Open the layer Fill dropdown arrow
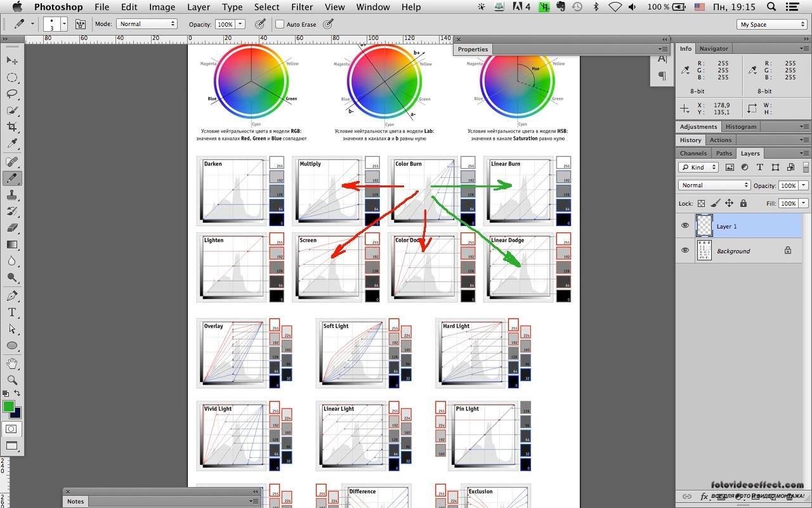812x508 pixels. tap(804, 203)
